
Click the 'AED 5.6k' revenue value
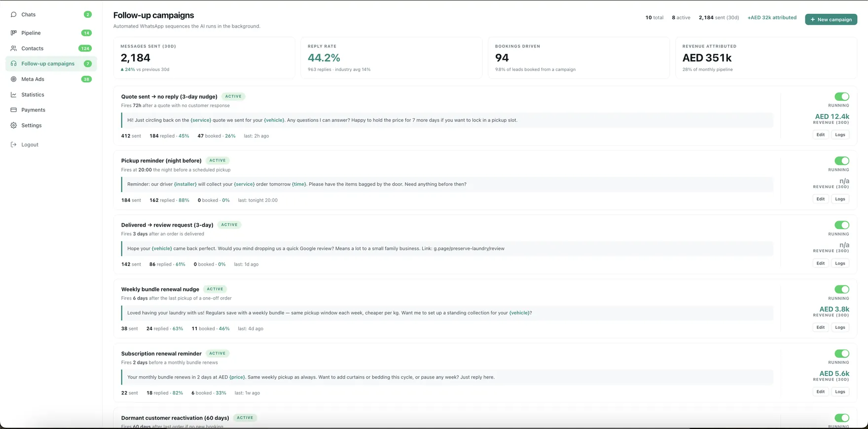click(x=834, y=373)
